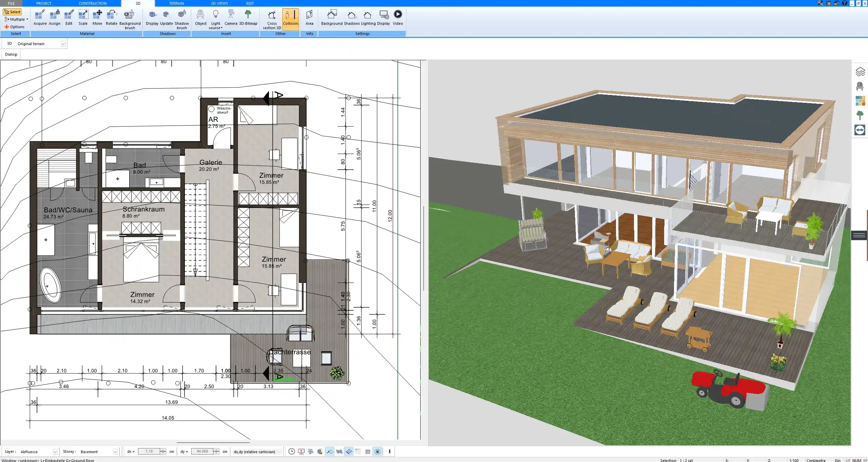The width and height of the screenshot is (868, 462).
Task: Click the Assign material tool
Action: (x=54, y=18)
